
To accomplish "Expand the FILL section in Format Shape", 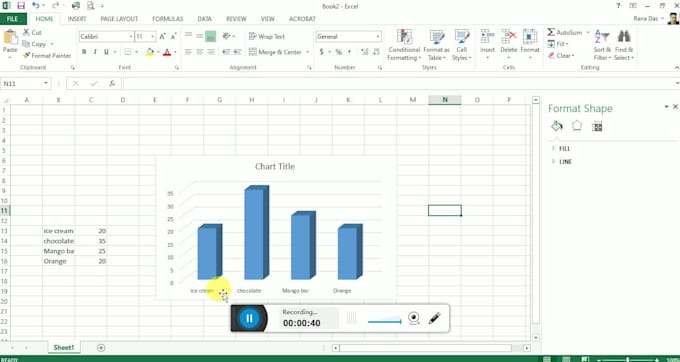I will (x=565, y=148).
